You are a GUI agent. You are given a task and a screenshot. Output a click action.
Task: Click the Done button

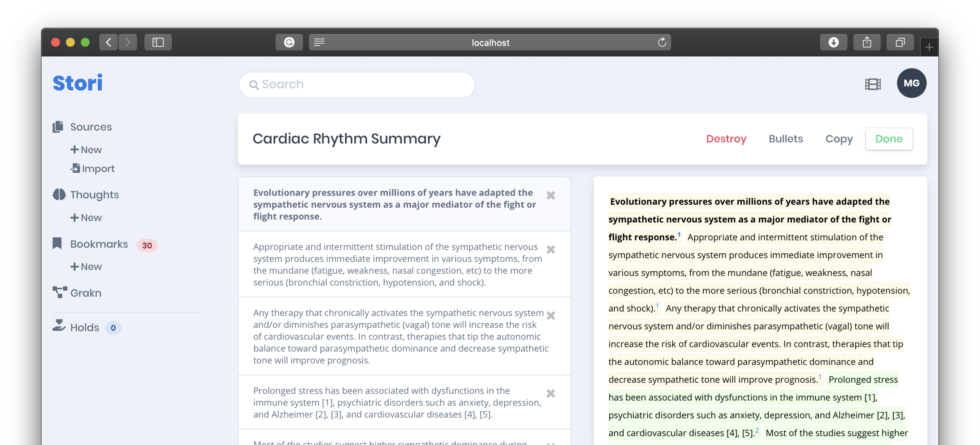(889, 139)
